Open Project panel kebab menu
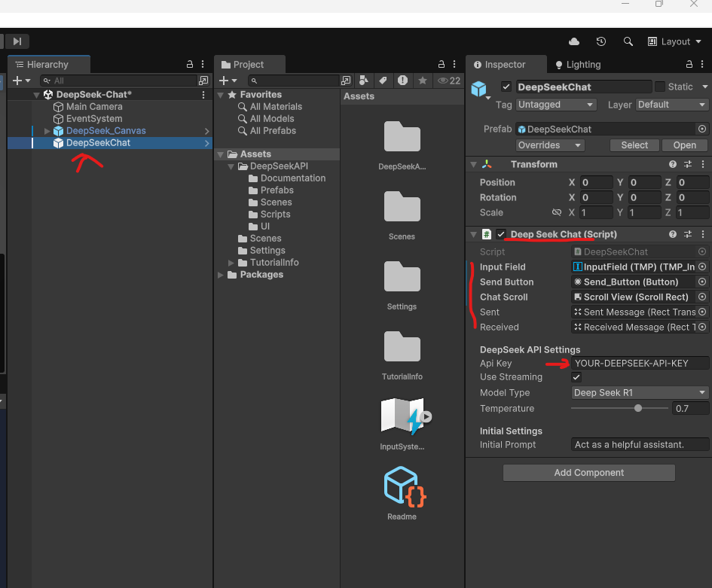 click(454, 65)
